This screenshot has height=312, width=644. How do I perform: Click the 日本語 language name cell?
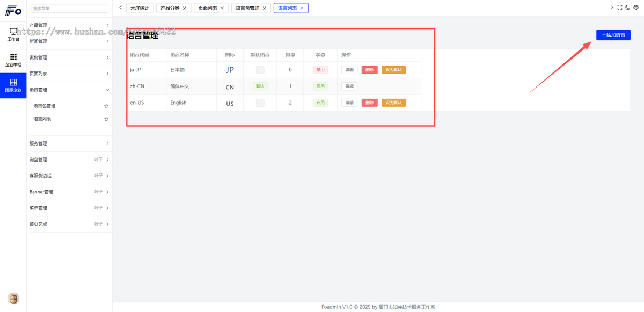[x=178, y=70]
